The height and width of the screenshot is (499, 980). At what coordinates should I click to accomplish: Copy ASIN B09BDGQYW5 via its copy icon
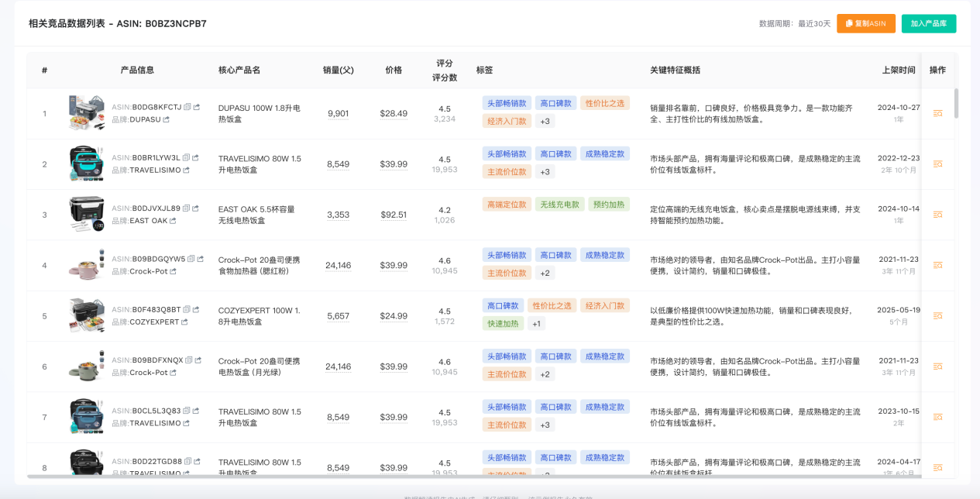coord(190,259)
